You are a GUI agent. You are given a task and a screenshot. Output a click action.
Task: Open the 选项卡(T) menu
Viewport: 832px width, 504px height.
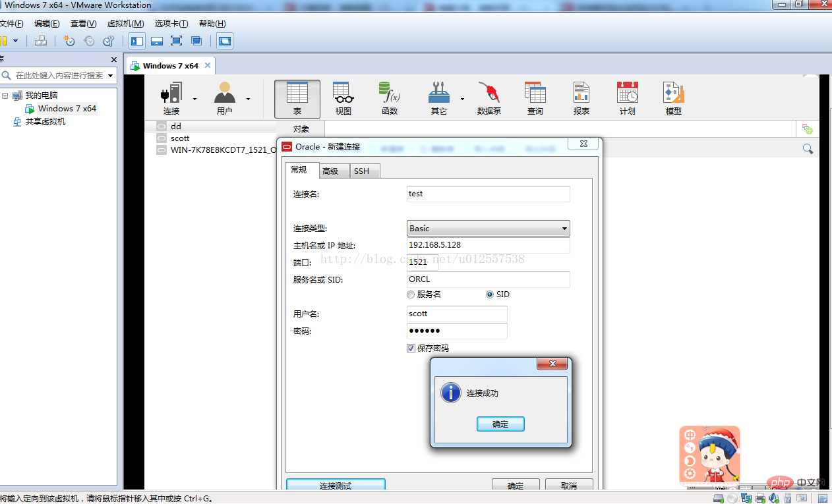(171, 24)
